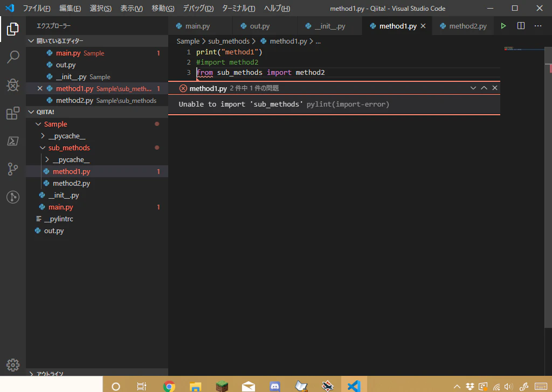Expand __pycache__ folder under Sample
The height and width of the screenshot is (392, 552).
coord(43,136)
